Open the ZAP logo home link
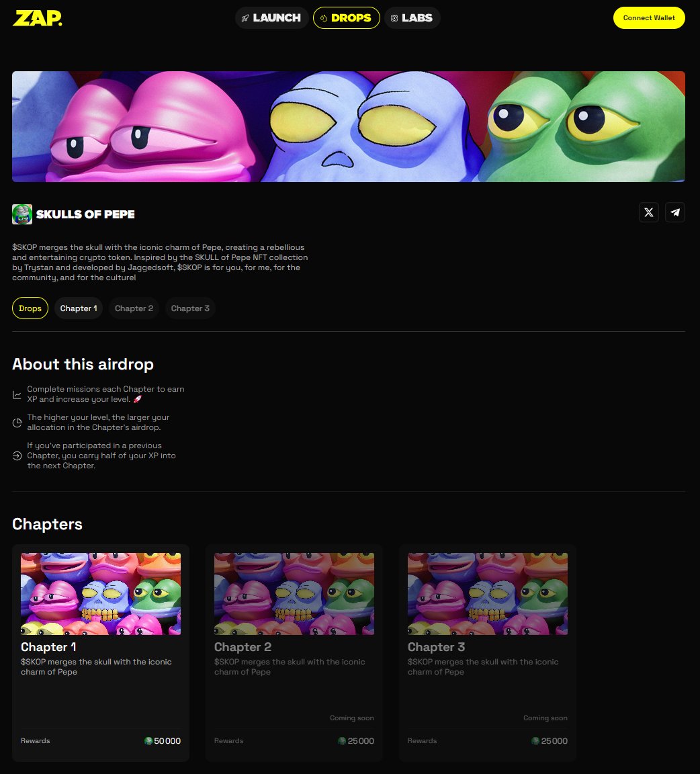 click(x=38, y=18)
